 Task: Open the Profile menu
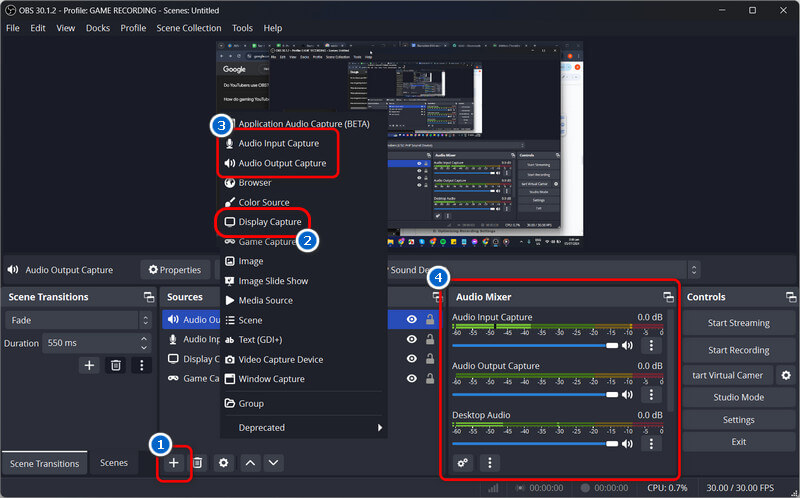coord(133,28)
